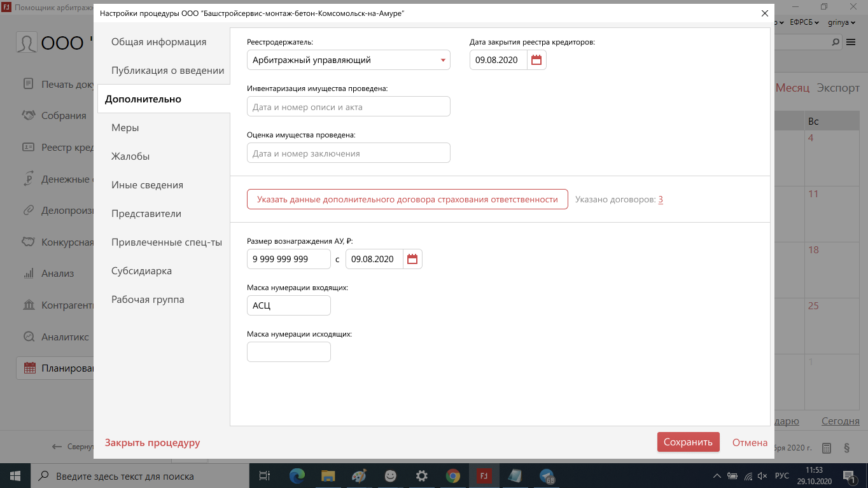The height and width of the screenshot is (488, 868).
Task: Switch to the Меры tab
Action: coord(125,128)
